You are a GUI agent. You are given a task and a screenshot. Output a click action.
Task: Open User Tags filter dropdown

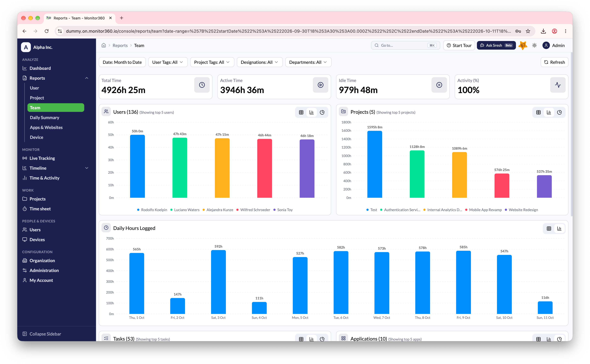pos(168,62)
